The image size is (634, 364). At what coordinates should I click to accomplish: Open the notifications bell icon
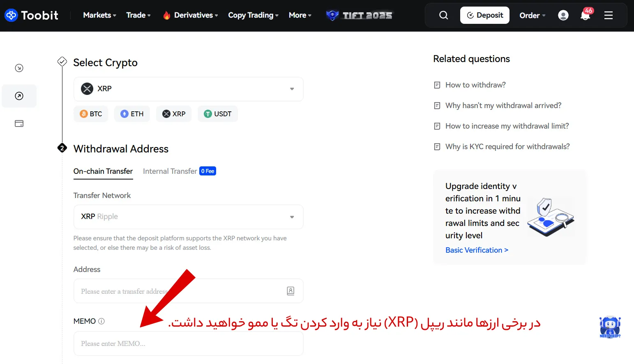(586, 15)
